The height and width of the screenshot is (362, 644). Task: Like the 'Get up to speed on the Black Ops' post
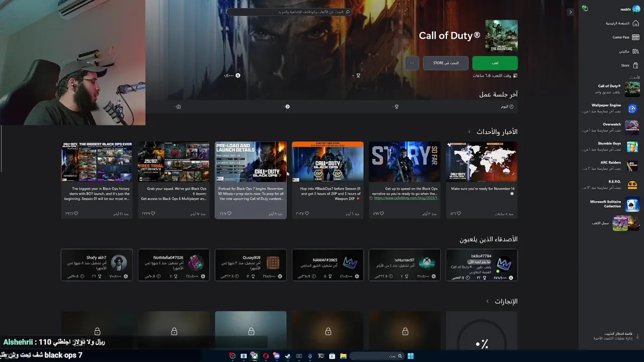[381, 214]
